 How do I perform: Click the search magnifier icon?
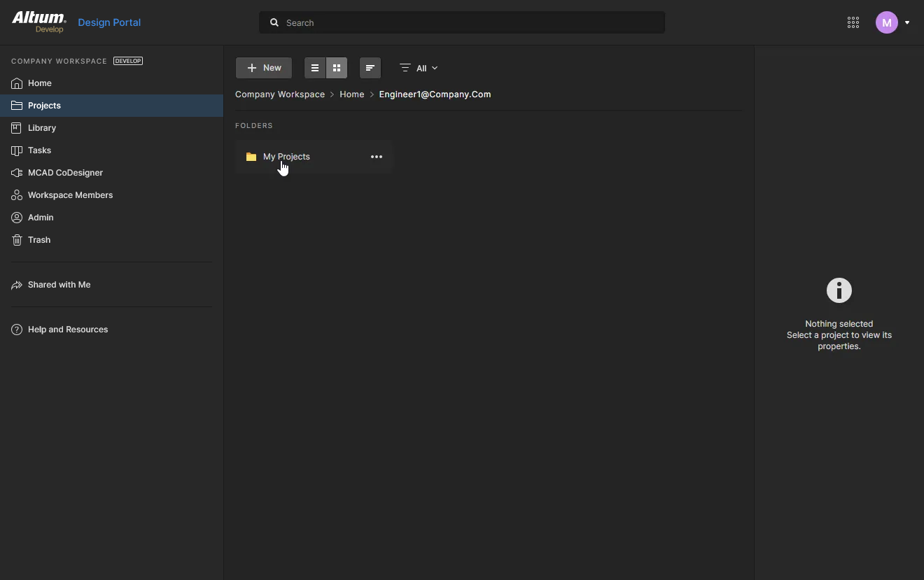[x=274, y=22]
